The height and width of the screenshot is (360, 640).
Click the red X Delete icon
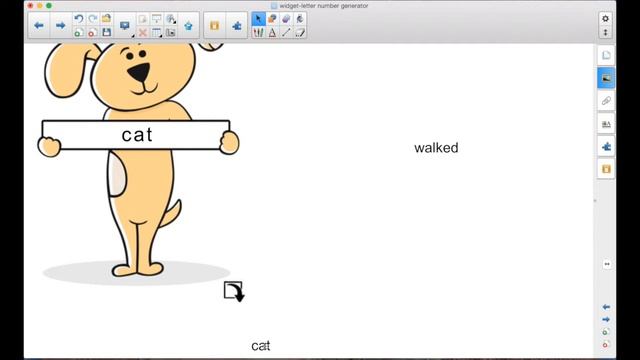[142, 32]
